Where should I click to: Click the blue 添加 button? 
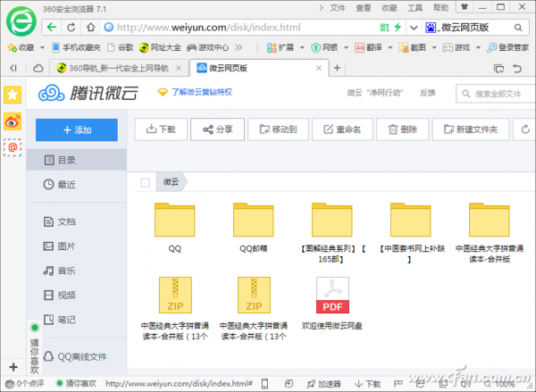77,129
